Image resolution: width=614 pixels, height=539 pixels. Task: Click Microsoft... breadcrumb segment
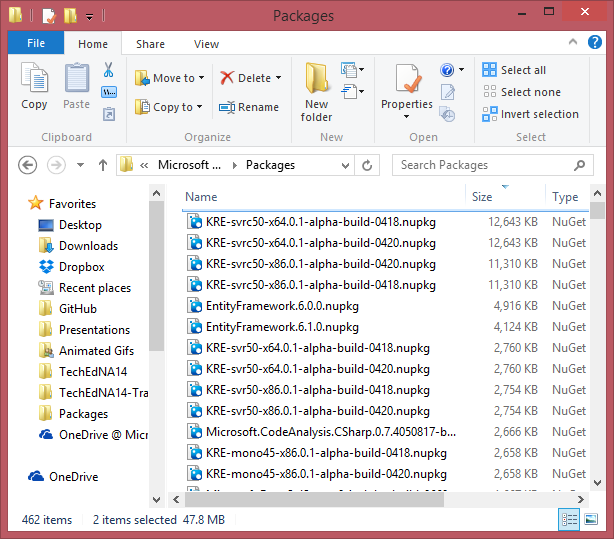click(190, 165)
